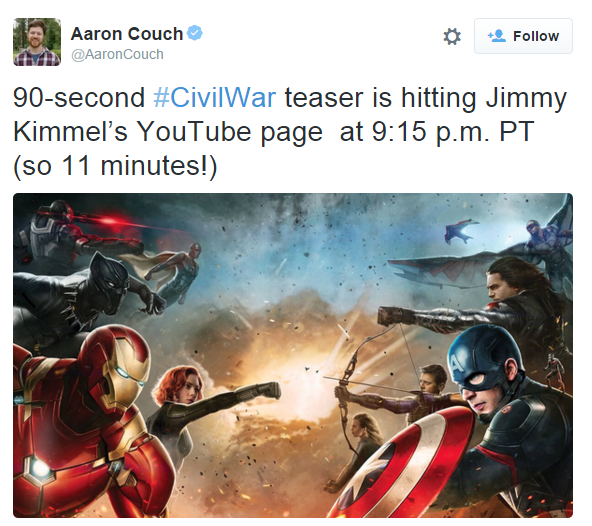Click Vision with the yellow cape
592x526 pixels.
[x=172, y=270]
